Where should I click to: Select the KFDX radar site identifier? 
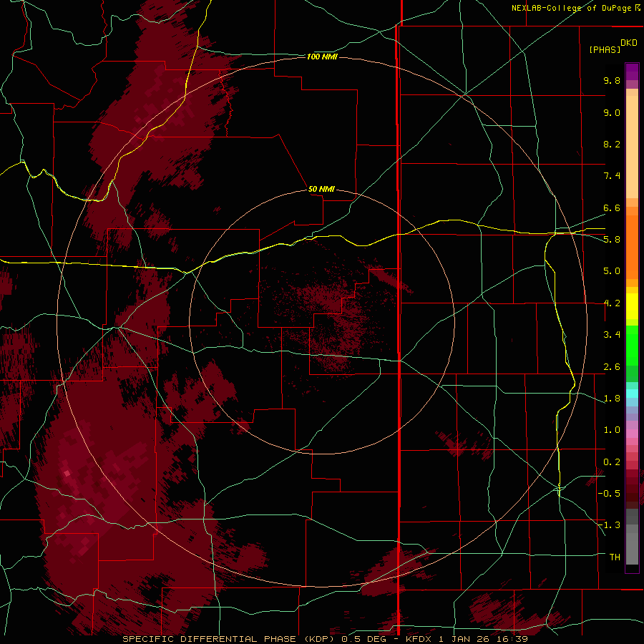pos(419,639)
